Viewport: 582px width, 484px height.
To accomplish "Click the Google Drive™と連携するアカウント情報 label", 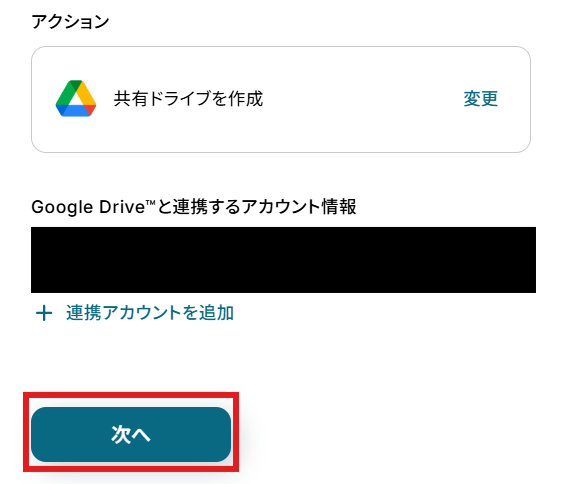I will point(194,207).
